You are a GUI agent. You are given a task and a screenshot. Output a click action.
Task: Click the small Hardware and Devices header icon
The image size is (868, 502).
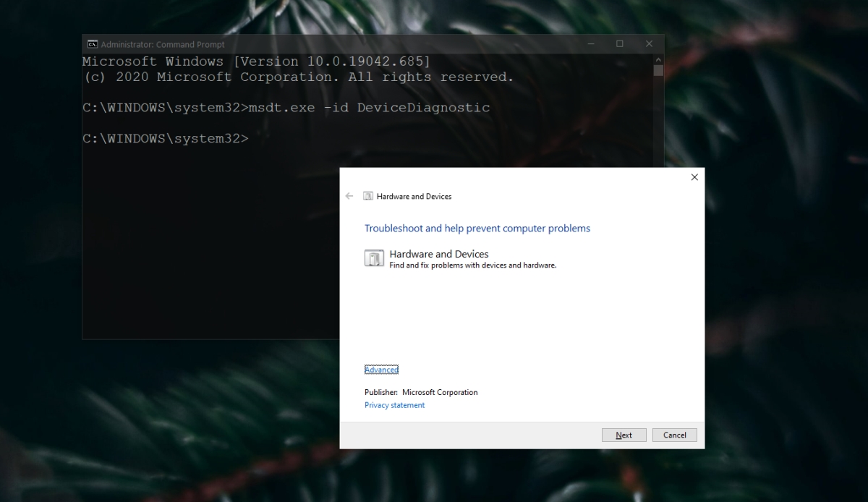(x=368, y=196)
